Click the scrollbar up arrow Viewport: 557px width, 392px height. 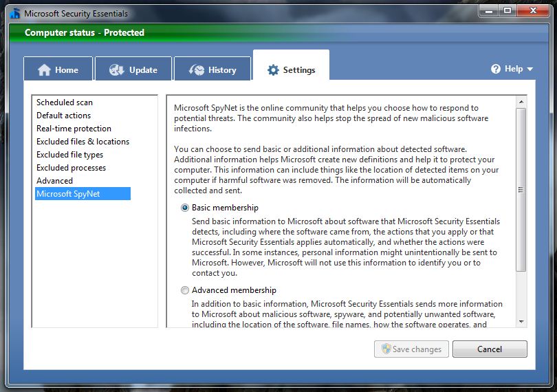pyautogui.click(x=521, y=102)
